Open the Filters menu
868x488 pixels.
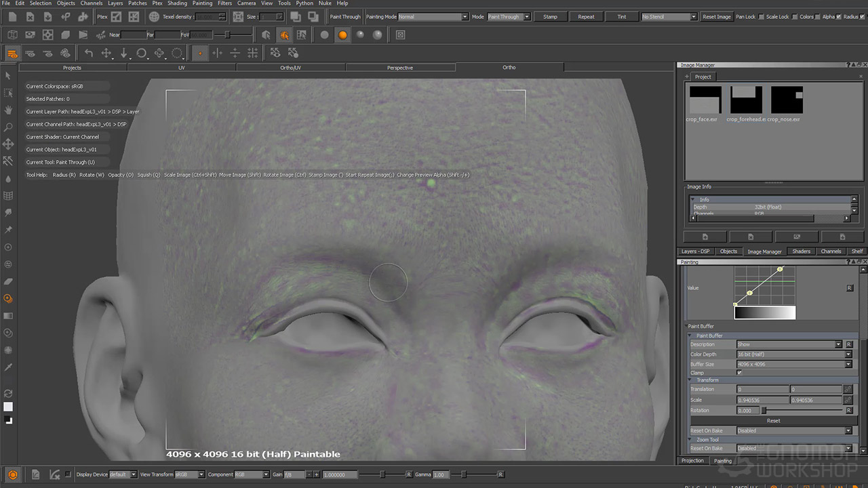pyautogui.click(x=224, y=3)
